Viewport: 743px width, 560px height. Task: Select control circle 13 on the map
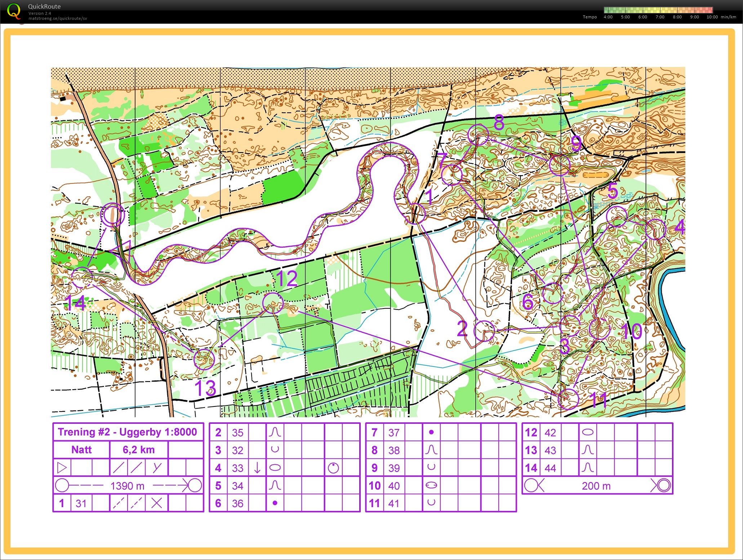[204, 359]
